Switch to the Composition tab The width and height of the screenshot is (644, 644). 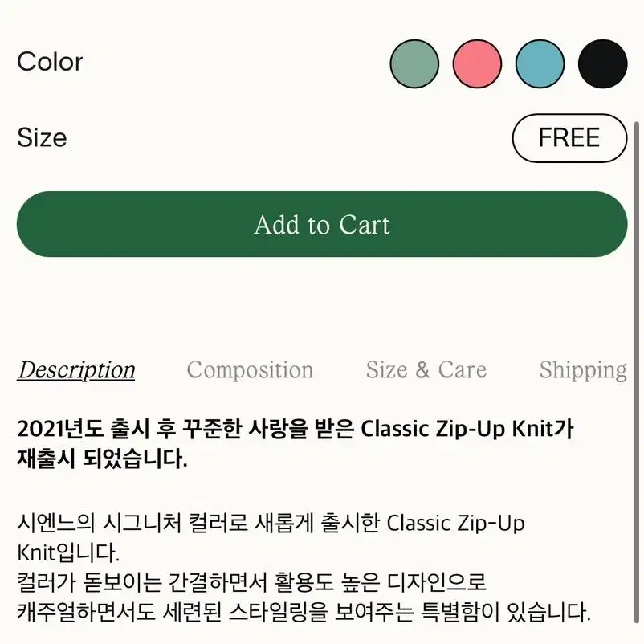coord(250,369)
